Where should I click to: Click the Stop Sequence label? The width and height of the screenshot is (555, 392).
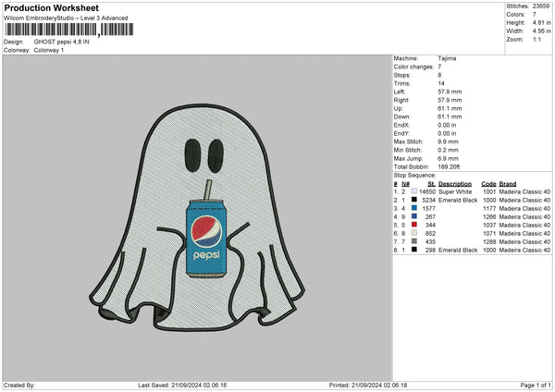[x=413, y=174]
